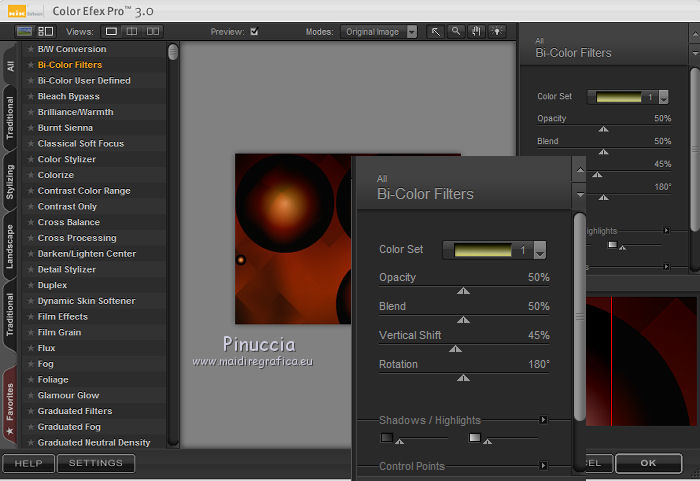Screen dimensions: 700x481
Task: Switch to split preview view
Action: click(x=132, y=32)
